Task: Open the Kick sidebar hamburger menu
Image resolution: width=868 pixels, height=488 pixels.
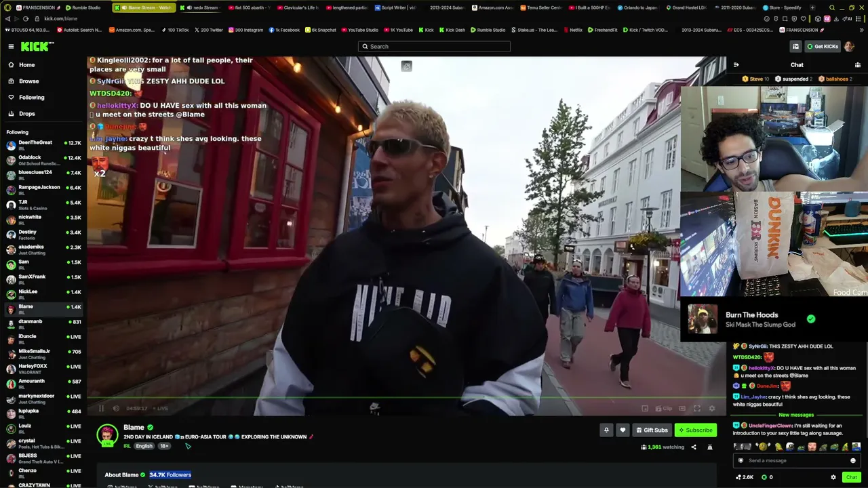Action: pyautogui.click(x=11, y=46)
